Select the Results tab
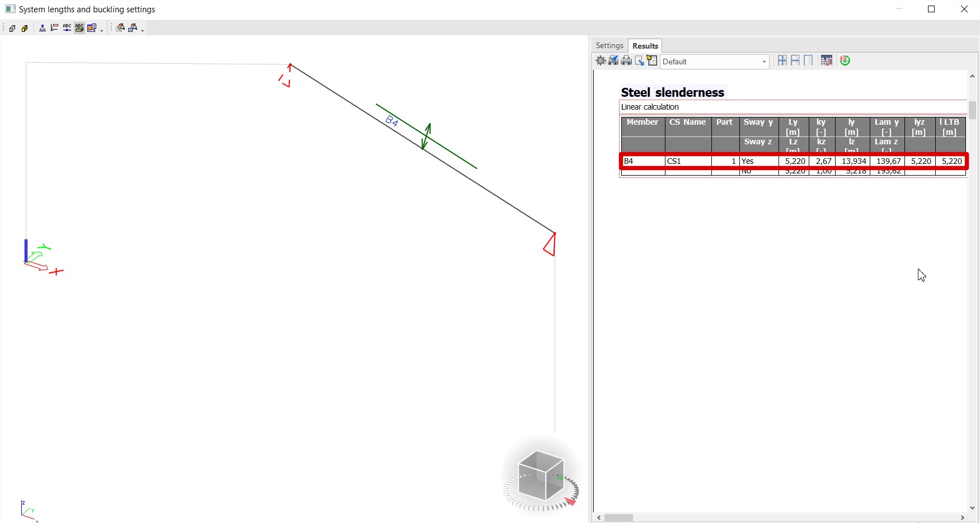The width and height of the screenshot is (980, 523). 645,45
